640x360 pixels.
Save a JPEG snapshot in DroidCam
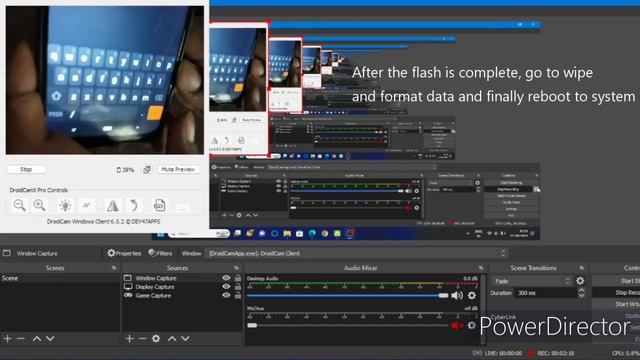click(x=159, y=205)
